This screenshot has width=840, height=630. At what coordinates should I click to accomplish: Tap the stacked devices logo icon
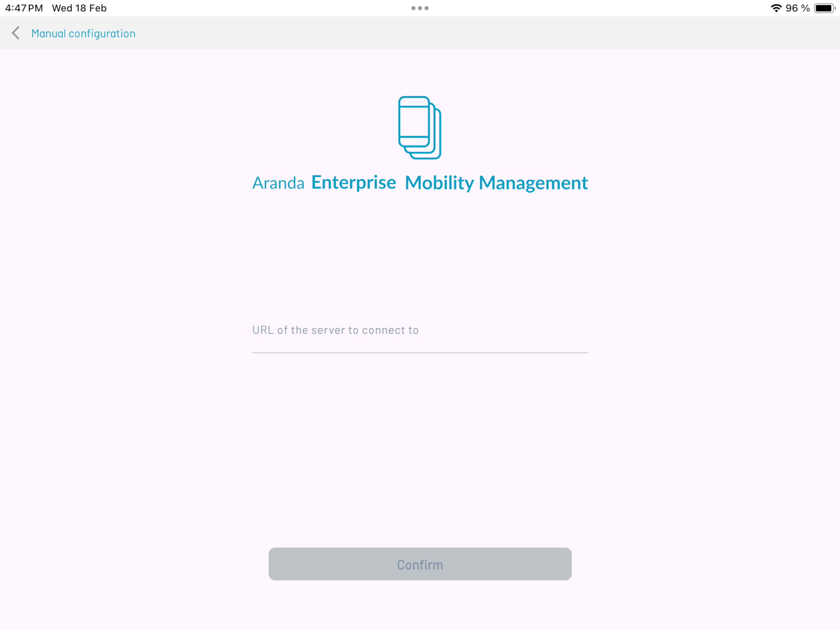[420, 128]
